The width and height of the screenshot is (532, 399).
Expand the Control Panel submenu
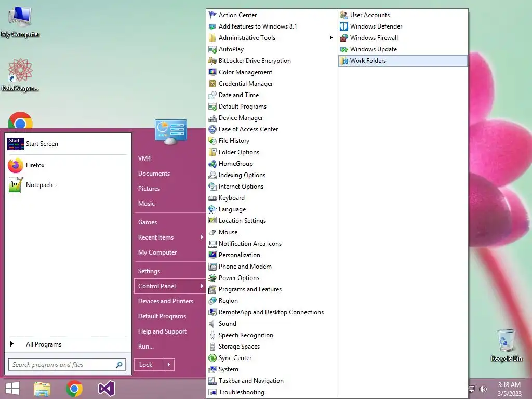coord(170,286)
